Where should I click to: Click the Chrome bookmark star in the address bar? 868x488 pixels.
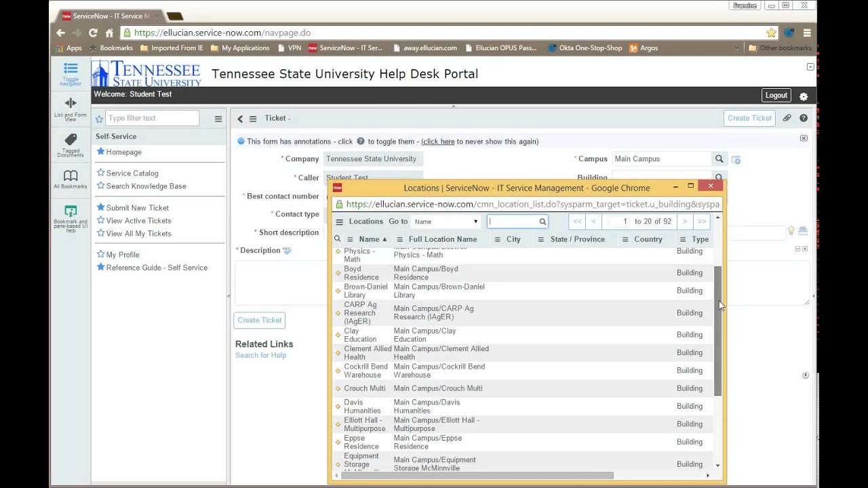coord(771,33)
